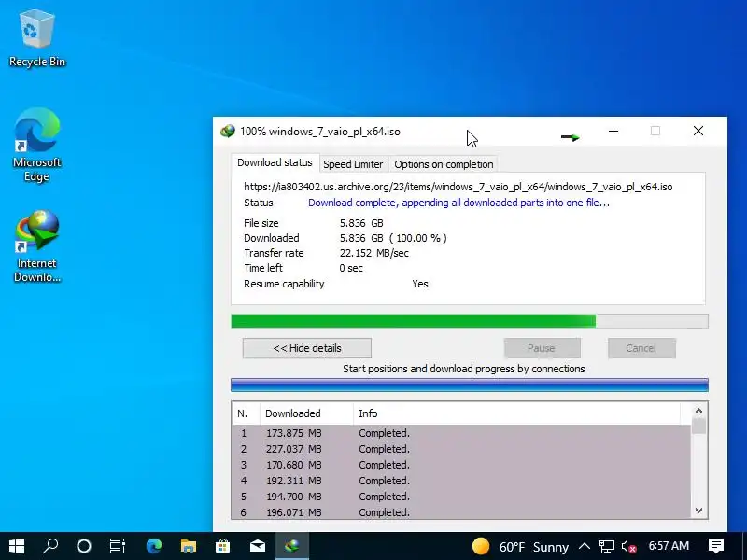Open taskbar search magnifier

point(50,546)
